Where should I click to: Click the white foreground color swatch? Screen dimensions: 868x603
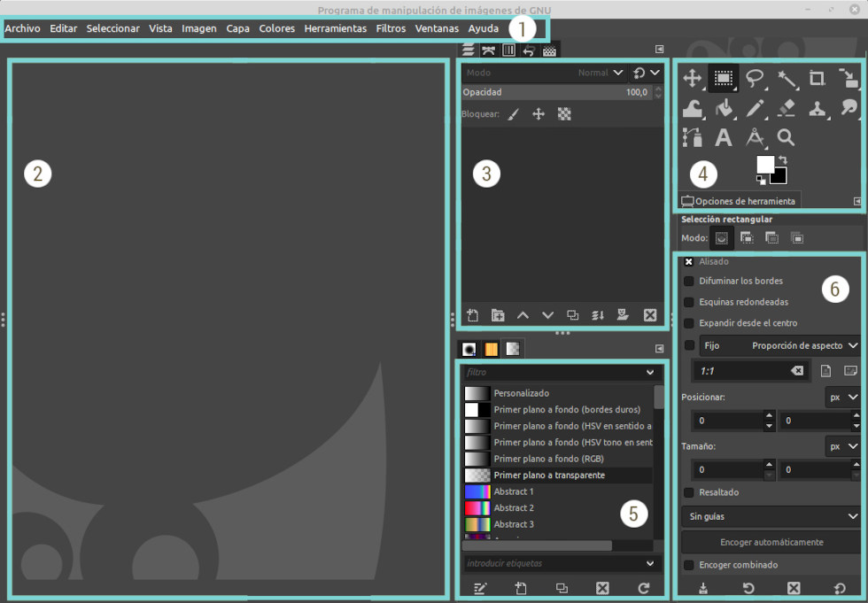pyautogui.click(x=764, y=164)
